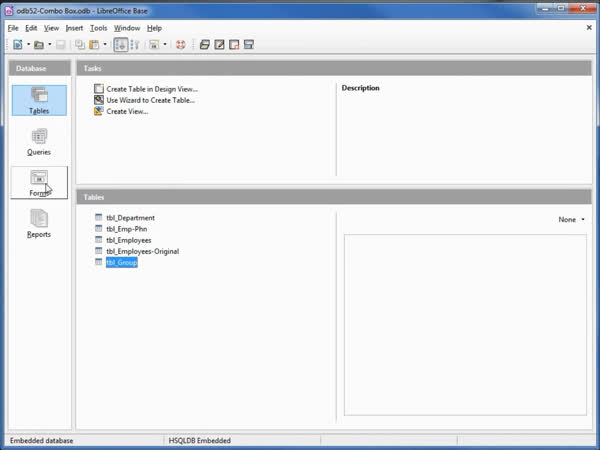Click the Open folder toolbar icon
Viewport: 600px width, 450px height.
(39, 44)
